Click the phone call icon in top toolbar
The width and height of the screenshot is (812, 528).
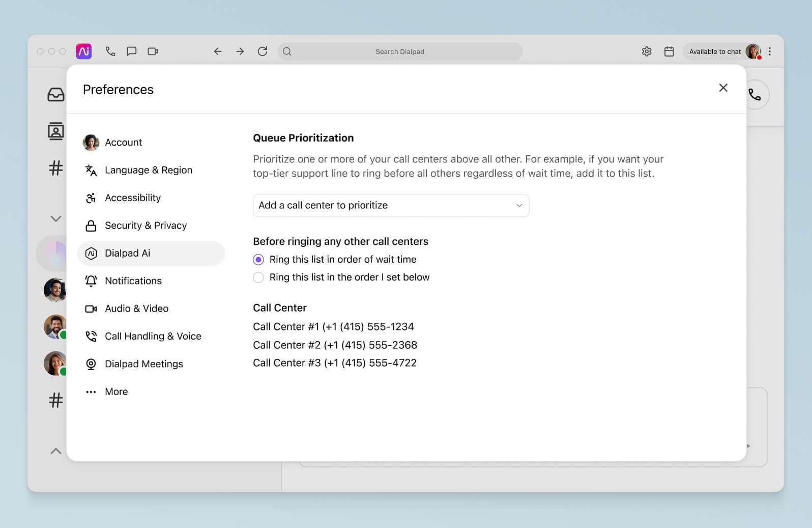click(x=110, y=51)
